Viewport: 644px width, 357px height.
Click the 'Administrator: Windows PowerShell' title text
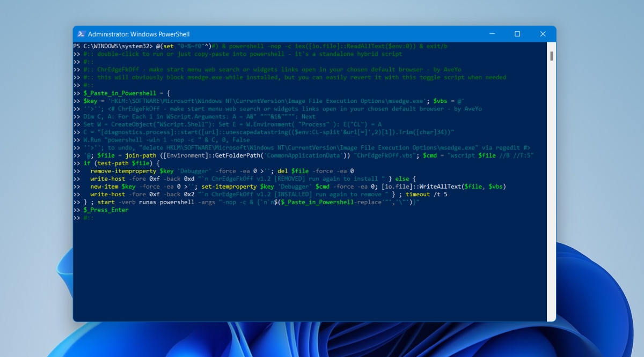(138, 34)
